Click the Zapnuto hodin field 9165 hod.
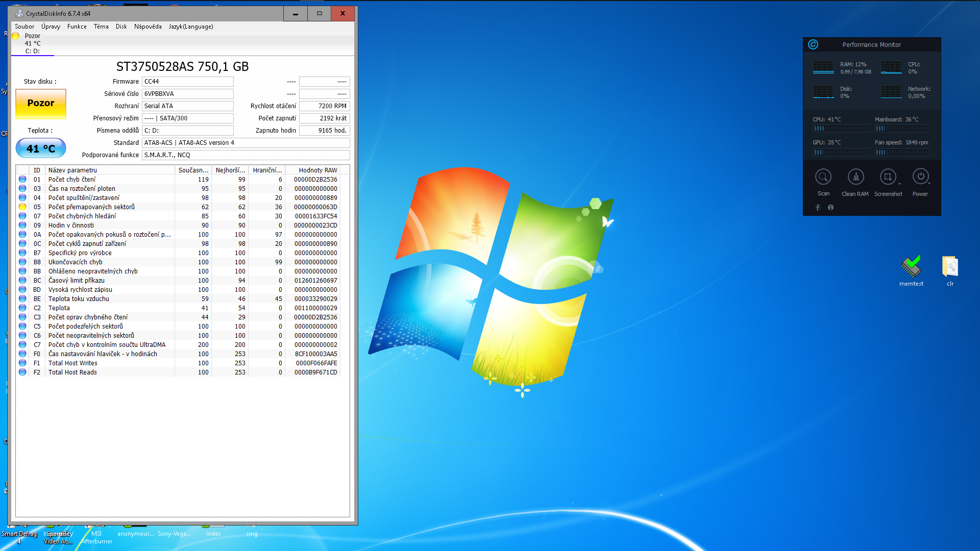980x551 pixels. (324, 131)
